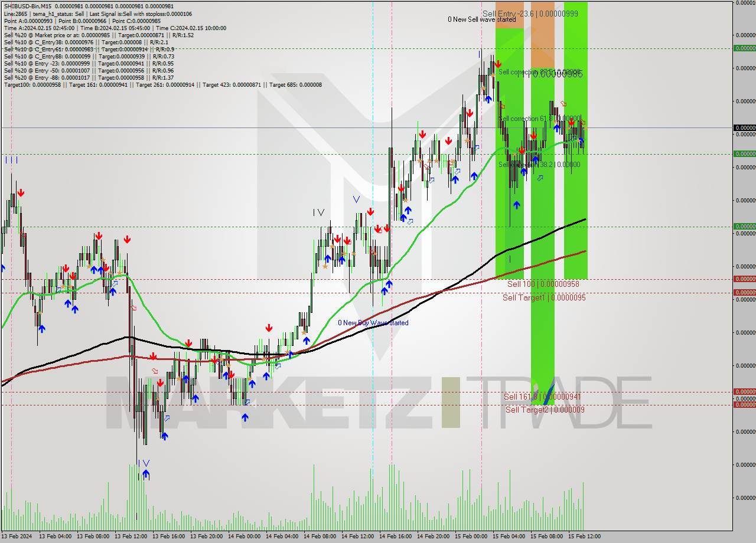Select the '13 Feb 08:00' time label

pyautogui.click(x=93, y=537)
